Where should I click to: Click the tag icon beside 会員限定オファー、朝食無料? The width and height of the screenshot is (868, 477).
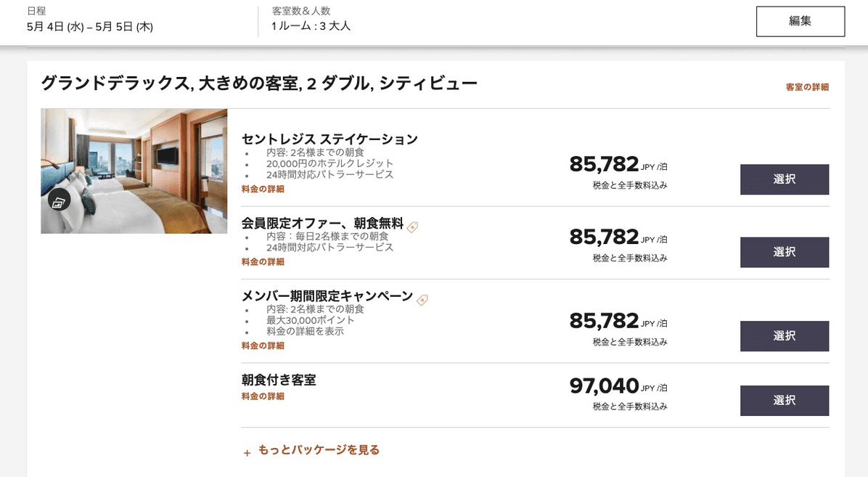click(x=412, y=227)
